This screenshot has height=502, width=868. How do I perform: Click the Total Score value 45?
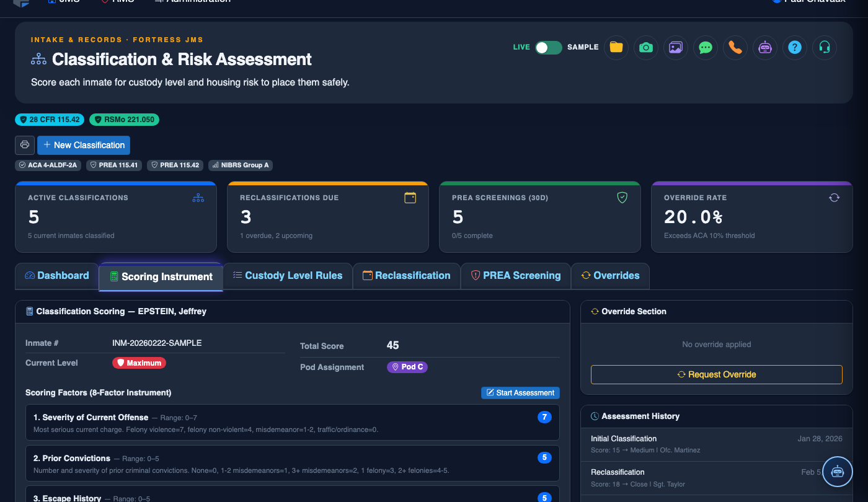pyautogui.click(x=392, y=345)
